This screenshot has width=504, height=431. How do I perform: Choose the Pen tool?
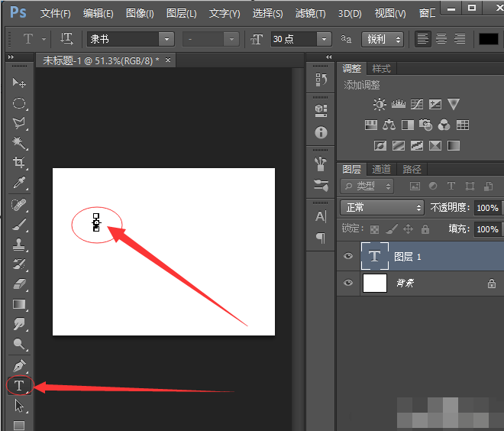point(19,365)
